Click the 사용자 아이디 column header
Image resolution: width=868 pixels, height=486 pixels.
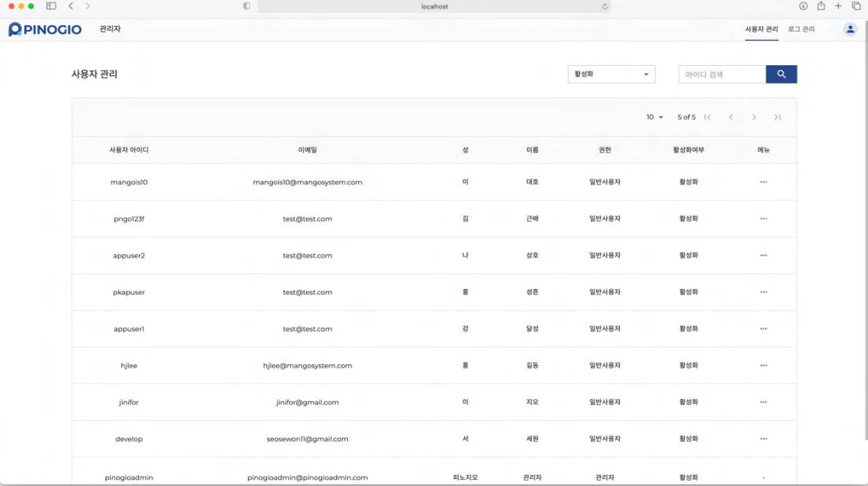click(129, 150)
